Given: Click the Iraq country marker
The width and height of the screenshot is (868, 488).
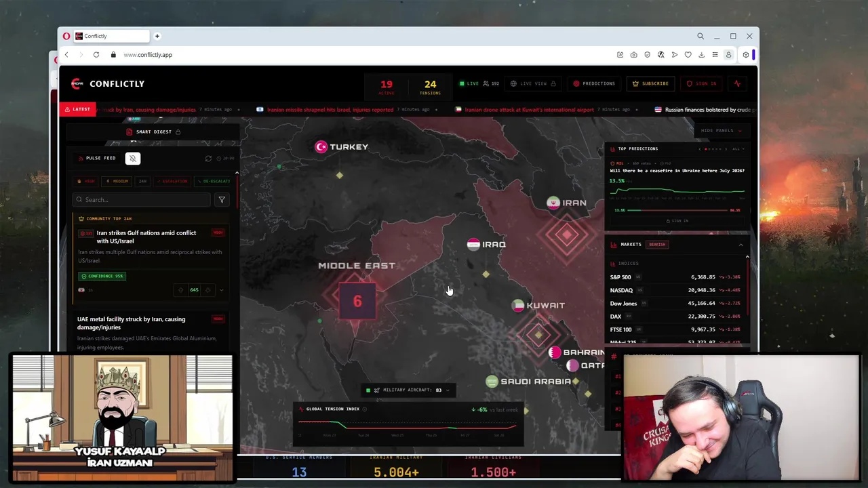Looking at the screenshot, I should click(x=487, y=244).
